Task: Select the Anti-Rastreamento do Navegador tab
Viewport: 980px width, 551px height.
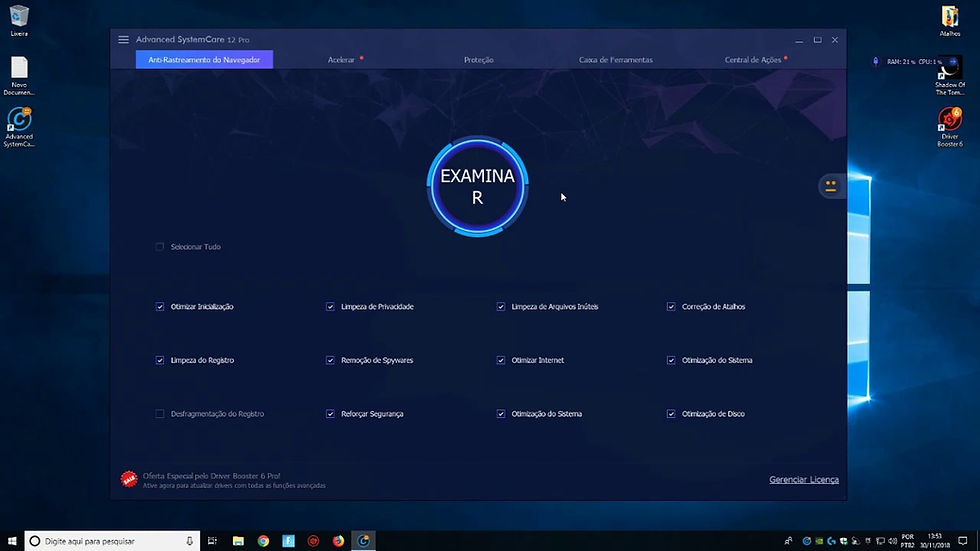Action: [x=204, y=59]
